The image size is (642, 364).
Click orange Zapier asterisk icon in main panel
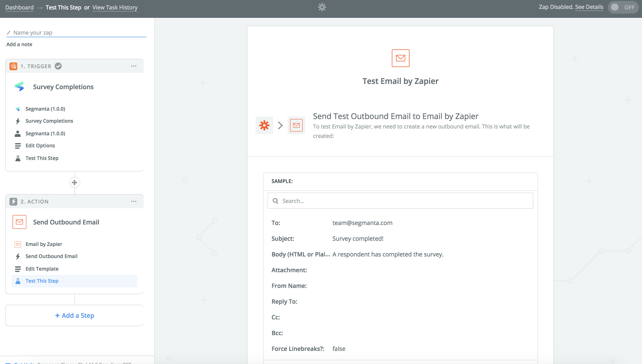click(x=264, y=125)
